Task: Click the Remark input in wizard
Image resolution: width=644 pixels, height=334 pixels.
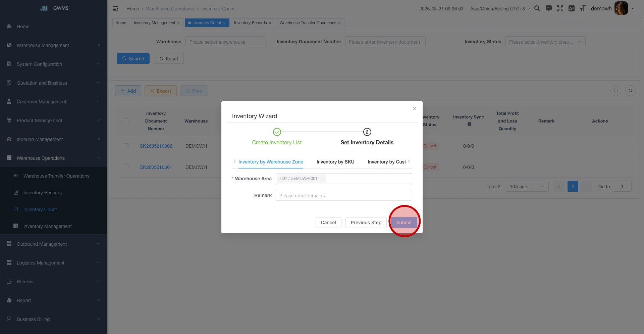Action: pos(344,195)
